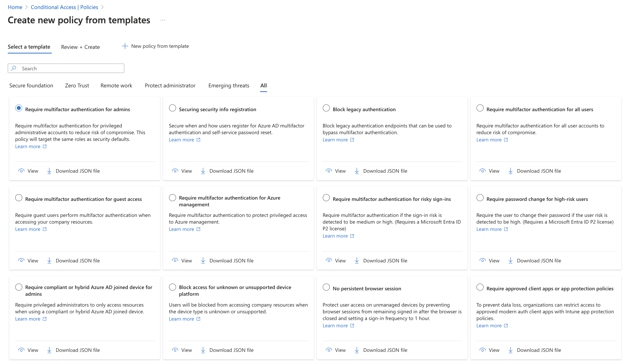Navigate to Home via breadcrumb link
The height and width of the screenshot is (364, 629).
click(x=15, y=7)
